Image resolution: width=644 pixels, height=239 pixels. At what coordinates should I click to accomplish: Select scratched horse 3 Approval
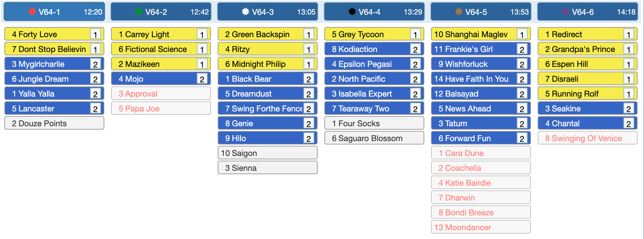(161, 94)
